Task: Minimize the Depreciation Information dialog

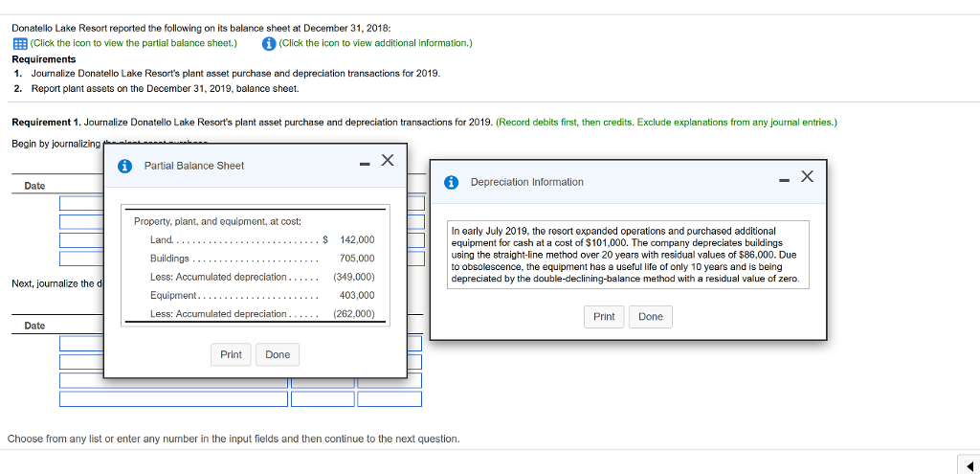Action: pyautogui.click(x=785, y=181)
